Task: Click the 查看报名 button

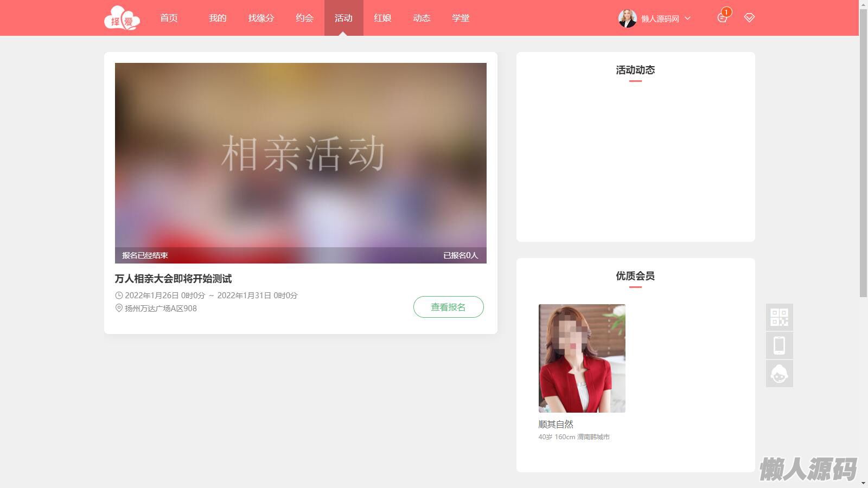Action: [449, 307]
